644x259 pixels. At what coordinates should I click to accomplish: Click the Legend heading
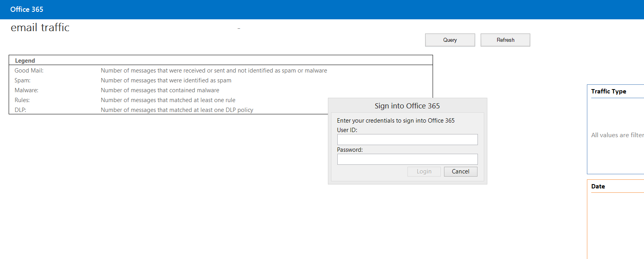[x=25, y=61]
